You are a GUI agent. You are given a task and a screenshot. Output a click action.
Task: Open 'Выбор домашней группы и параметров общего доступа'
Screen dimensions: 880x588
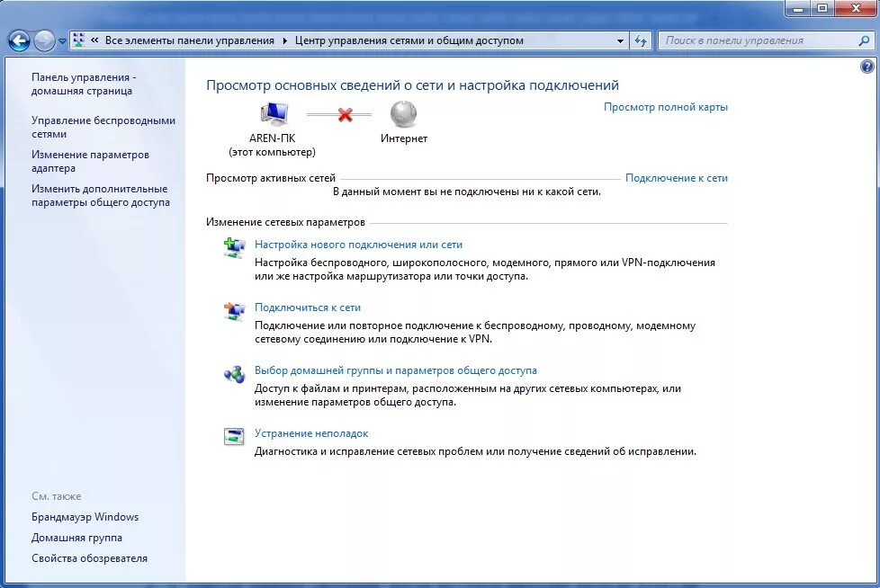click(396, 370)
